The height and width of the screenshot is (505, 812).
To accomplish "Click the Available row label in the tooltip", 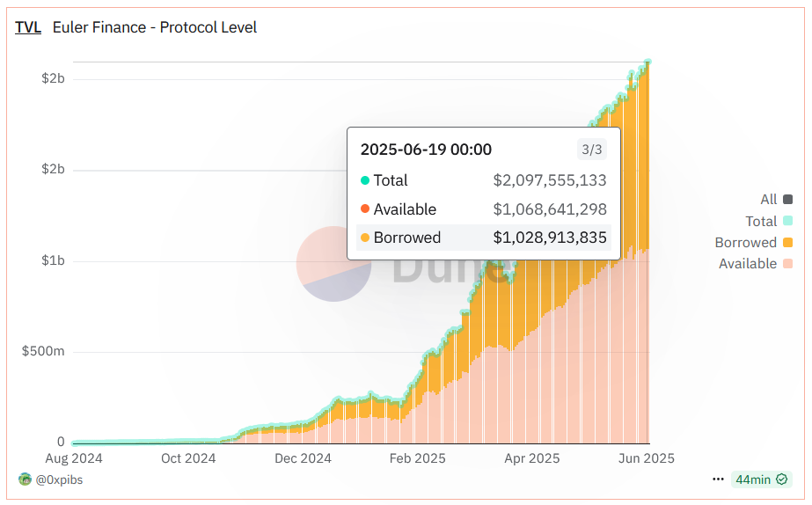I will coord(405,209).
